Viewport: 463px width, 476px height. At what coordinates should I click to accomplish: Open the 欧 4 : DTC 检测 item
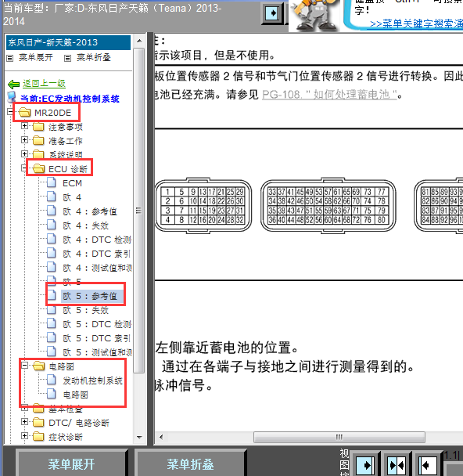(x=97, y=240)
